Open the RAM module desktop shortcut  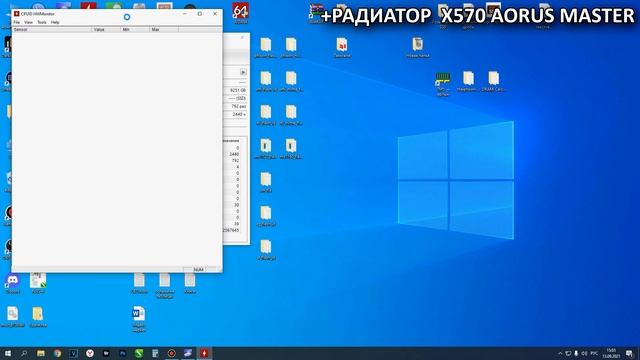pos(443,84)
